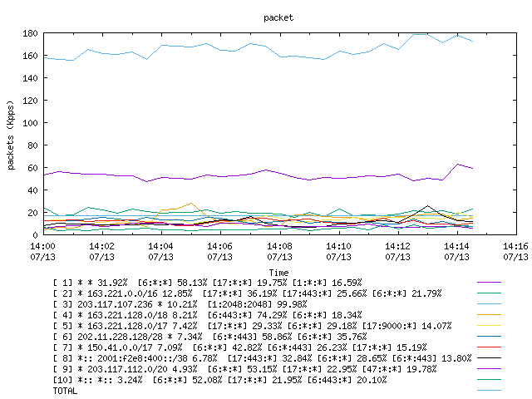This screenshot has height=399, width=532.
Task: Click the x-axis time label 14:12
Action: 397,246
